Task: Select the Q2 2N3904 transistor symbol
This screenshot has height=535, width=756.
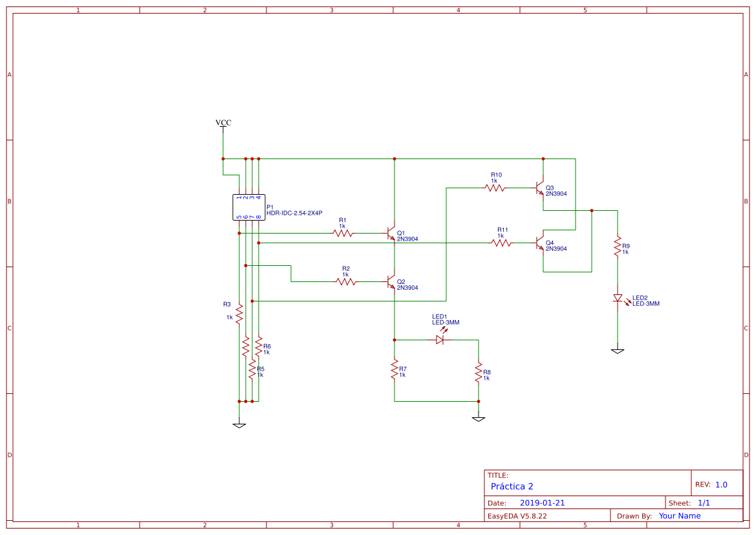Action: 391,281
